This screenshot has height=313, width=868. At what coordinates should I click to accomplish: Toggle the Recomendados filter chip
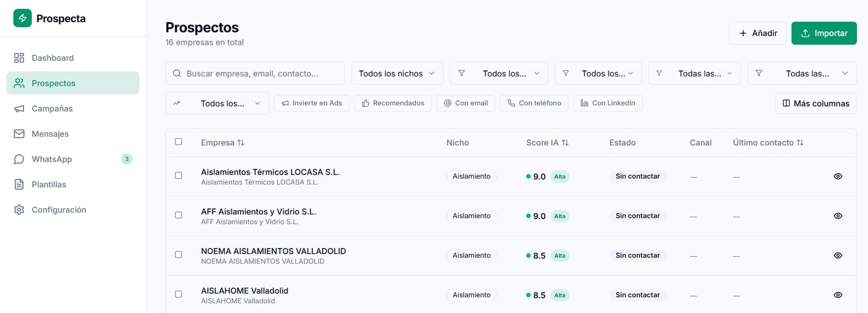click(x=393, y=103)
